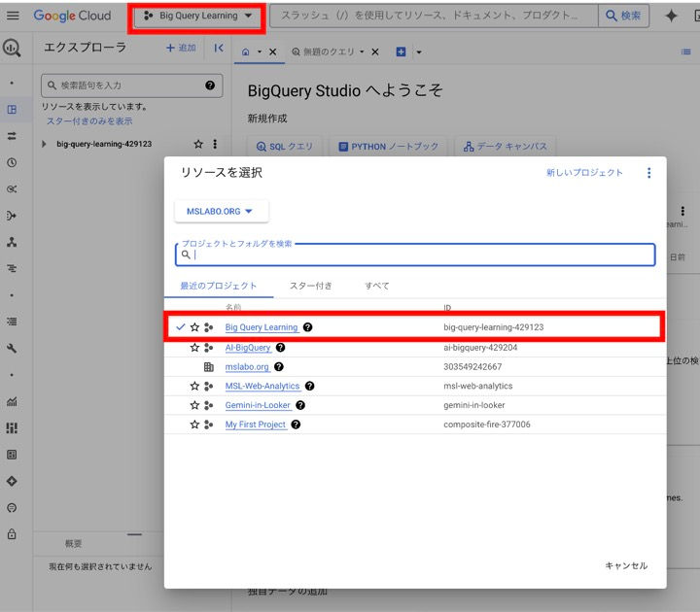Image resolution: width=700 pixels, height=612 pixels.
Task: Open the My First Project link
Action: (256, 425)
